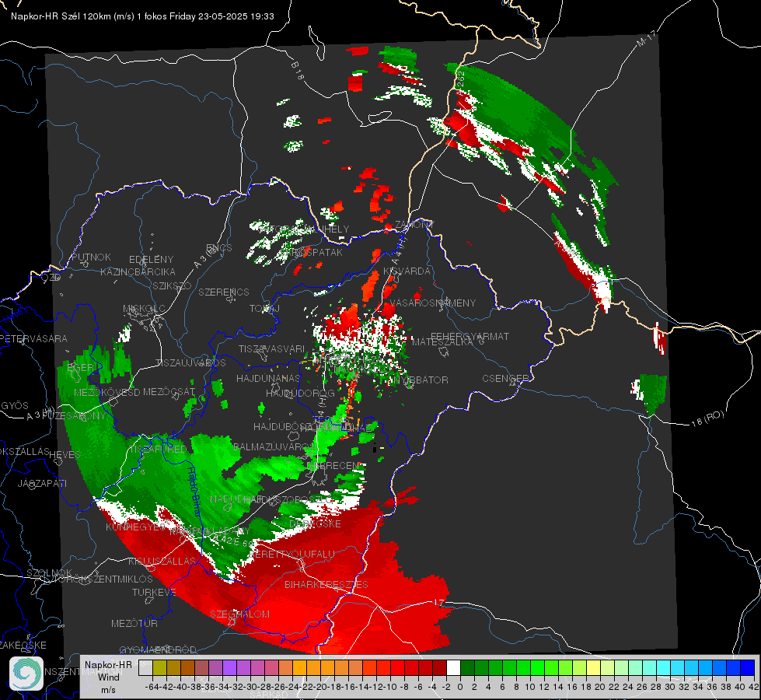Click the KISÚJSZÁLLÁS town label
Screen dimensions: 761x700
pos(162,562)
